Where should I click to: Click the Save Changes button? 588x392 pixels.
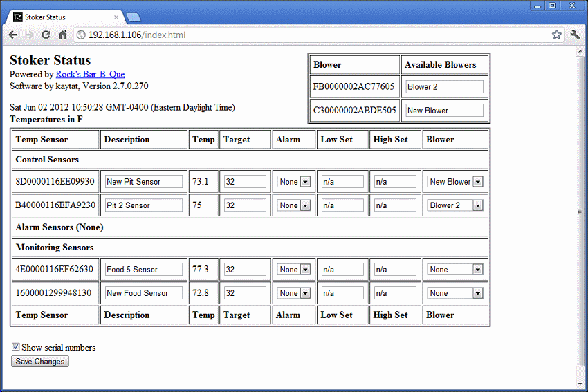point(39,362)
